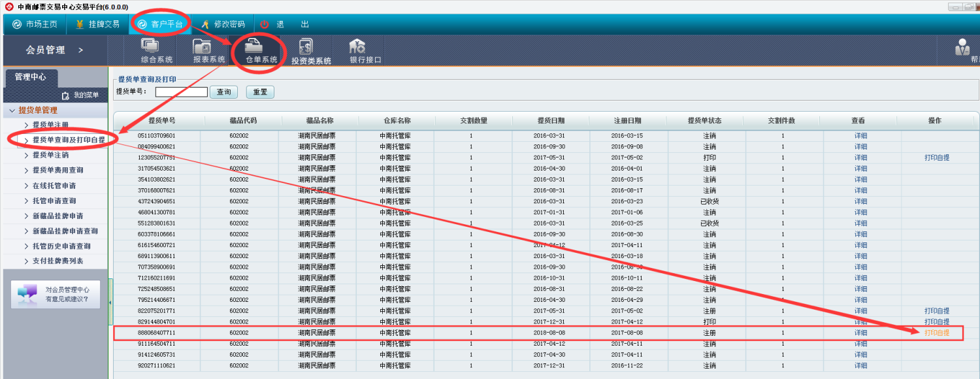The image size is (980, 379).
Task: Open 详细 link for order 051103709601
Action: coord(860,135)
